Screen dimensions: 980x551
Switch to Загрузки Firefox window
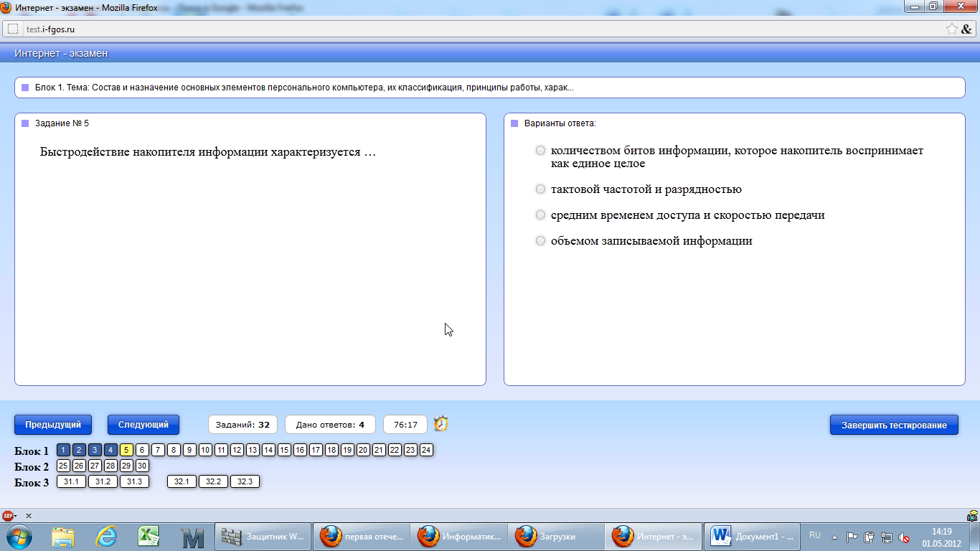pyautogui.click(x=557, y=537)
